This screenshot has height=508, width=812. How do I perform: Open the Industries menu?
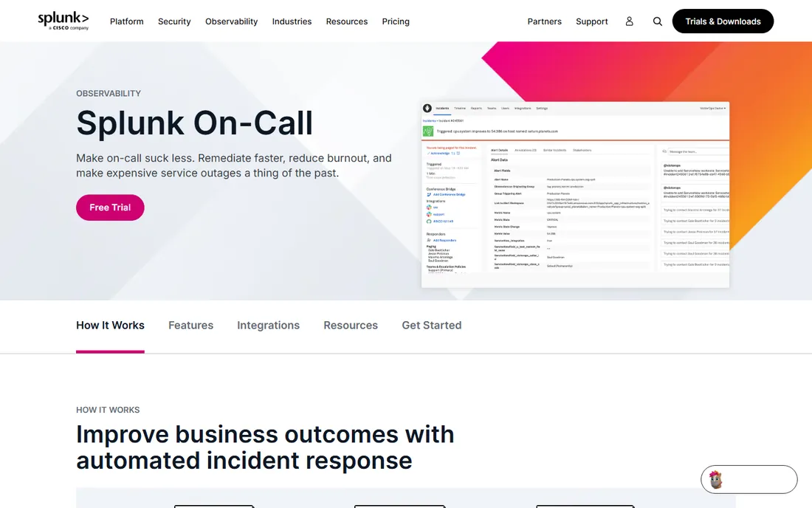[x=292, y=21]
